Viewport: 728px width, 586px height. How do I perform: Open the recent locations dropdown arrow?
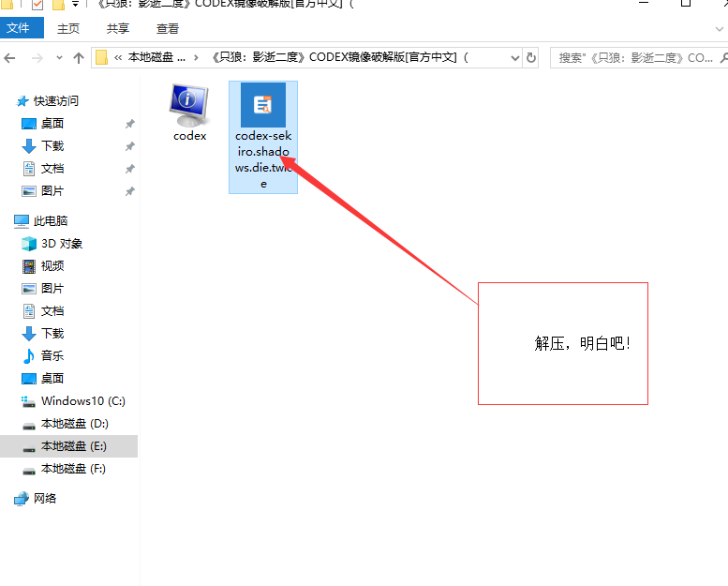(59, 58)
